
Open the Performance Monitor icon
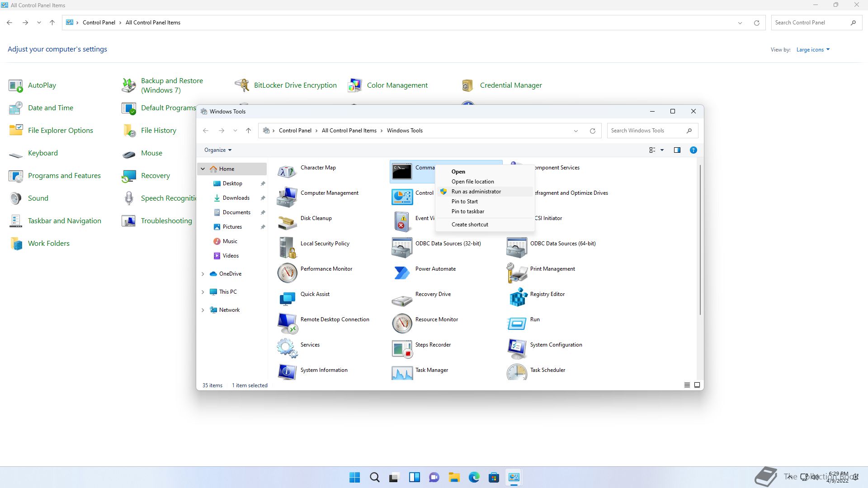coord(287,272)
